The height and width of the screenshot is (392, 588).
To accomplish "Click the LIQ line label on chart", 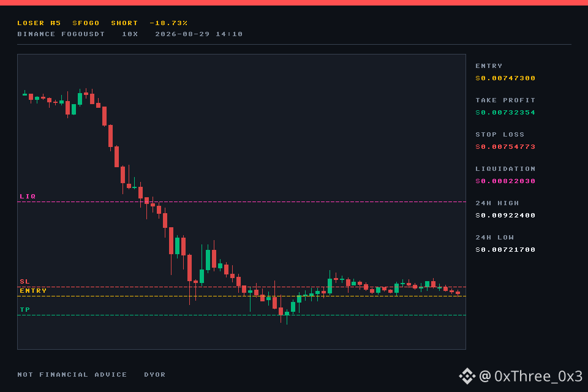I will click(28, 196).
